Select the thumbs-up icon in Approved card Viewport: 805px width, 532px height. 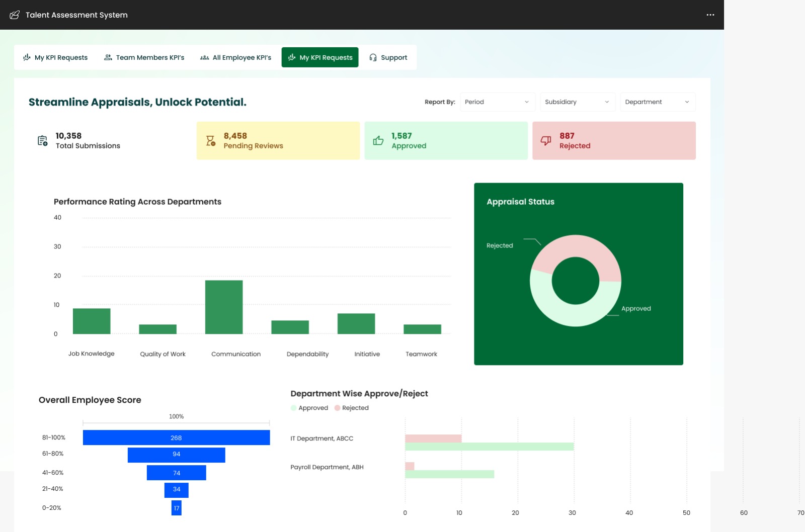pos(379,140)
